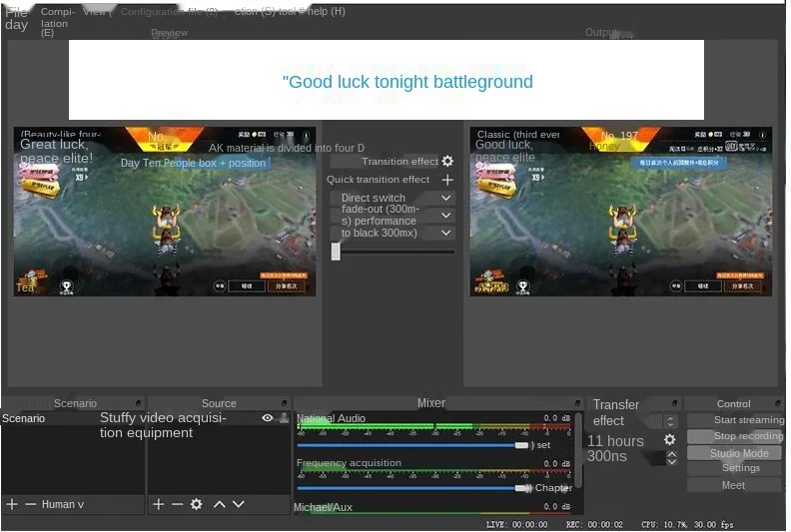This screenshot has width=791, height=532.
Task: Pop out the Source dock panel
Action: pos(284,403)
